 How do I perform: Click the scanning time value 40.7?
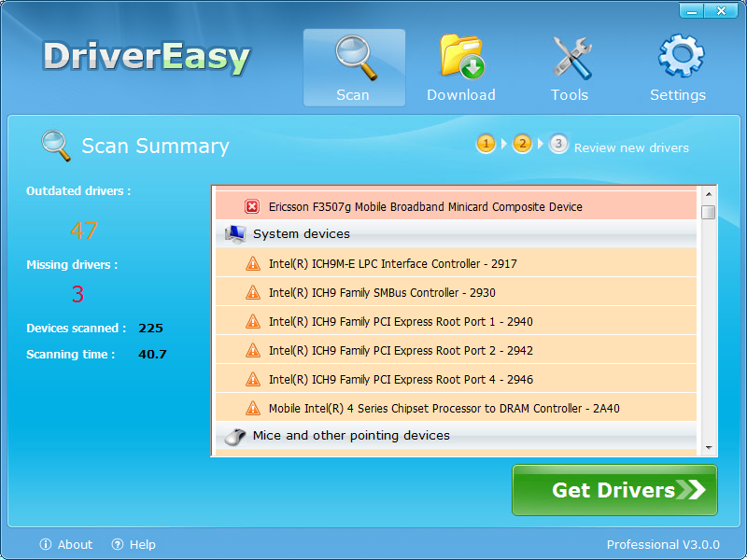point(152,355)
